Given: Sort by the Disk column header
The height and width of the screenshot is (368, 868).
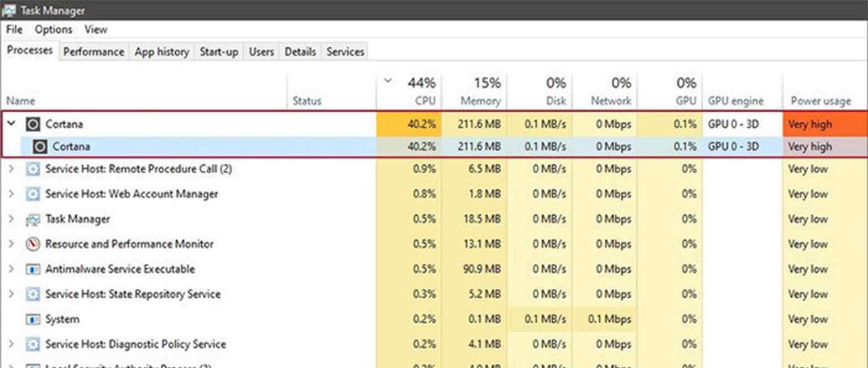Looking at the screenshot, I should (556, 101).
